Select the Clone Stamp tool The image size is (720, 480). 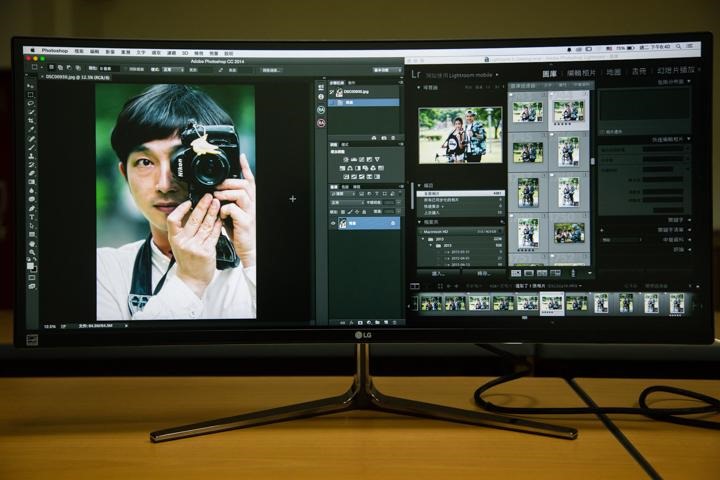pyautogui.click(x=31, y=156)
